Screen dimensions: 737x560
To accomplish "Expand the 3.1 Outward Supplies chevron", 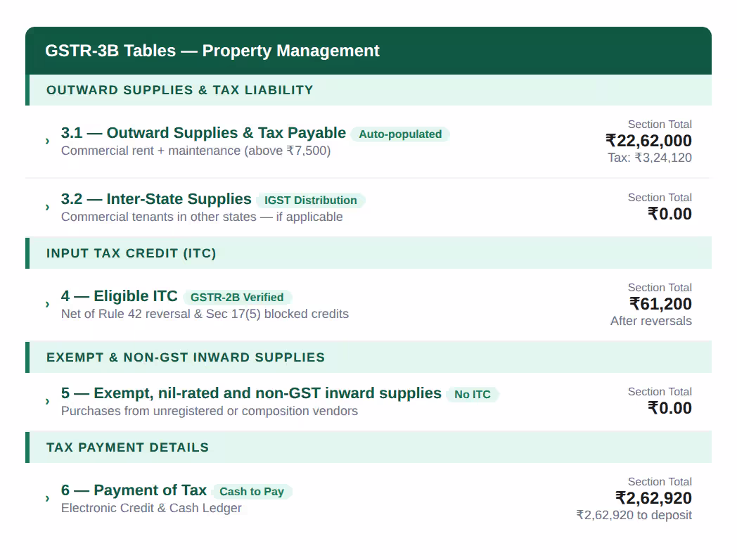I will (48, 141).
